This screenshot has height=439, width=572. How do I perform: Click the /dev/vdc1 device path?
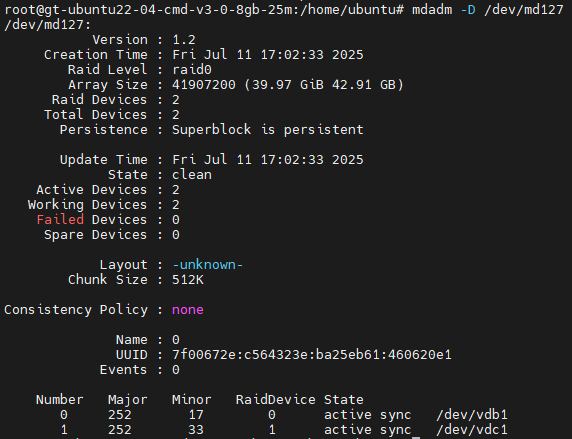point(472,430)
